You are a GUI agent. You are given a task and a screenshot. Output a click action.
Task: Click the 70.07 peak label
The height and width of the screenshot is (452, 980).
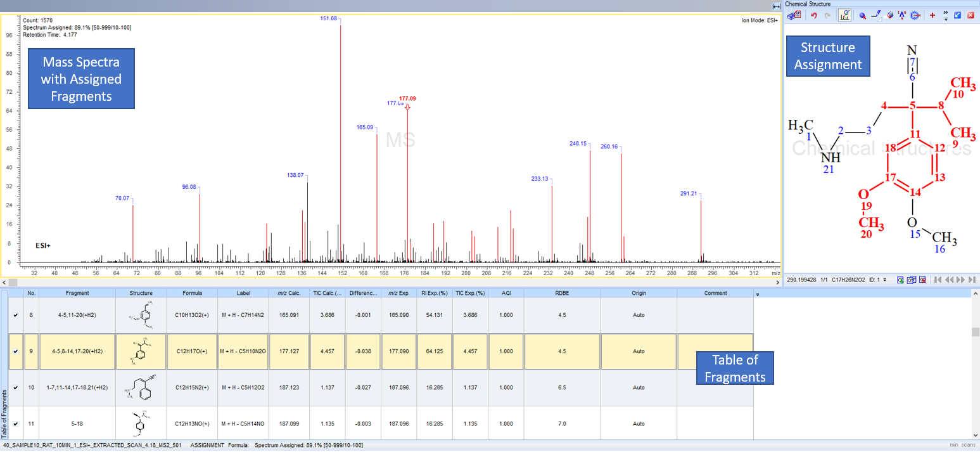click(x=122, y=198)
